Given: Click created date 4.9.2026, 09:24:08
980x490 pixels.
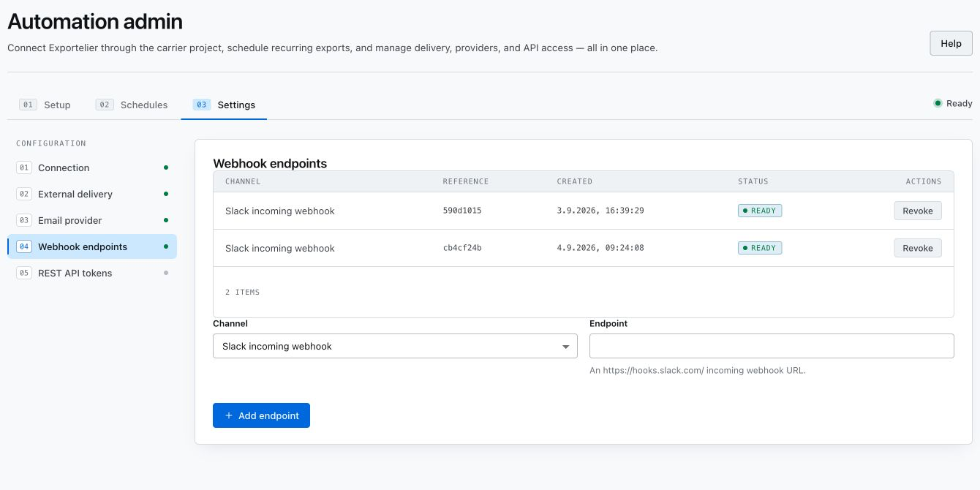Looking at the screenshot, I should click(600, 248).
